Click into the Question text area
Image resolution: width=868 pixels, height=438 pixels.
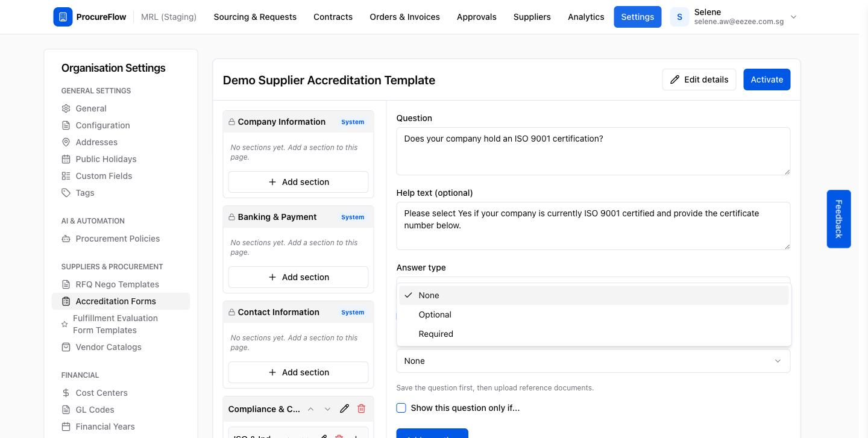coord(593,151)
